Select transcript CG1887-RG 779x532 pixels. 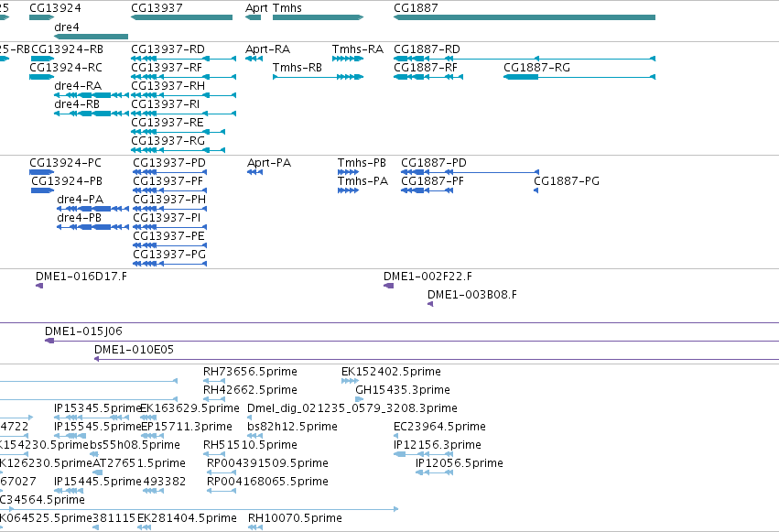pos(537,68)
